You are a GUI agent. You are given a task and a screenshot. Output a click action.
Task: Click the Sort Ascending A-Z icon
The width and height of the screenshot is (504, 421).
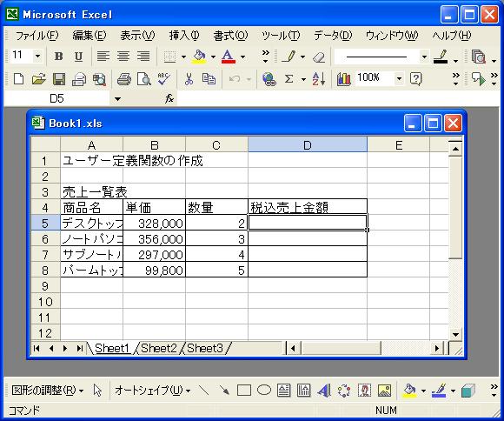tap(319, 79)
